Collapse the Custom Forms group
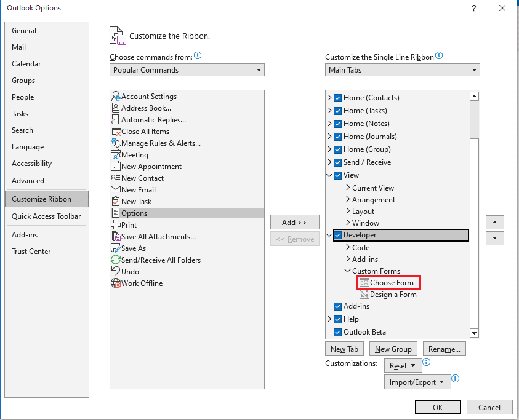This screenshot has width=519, height=420. (347, 271)
